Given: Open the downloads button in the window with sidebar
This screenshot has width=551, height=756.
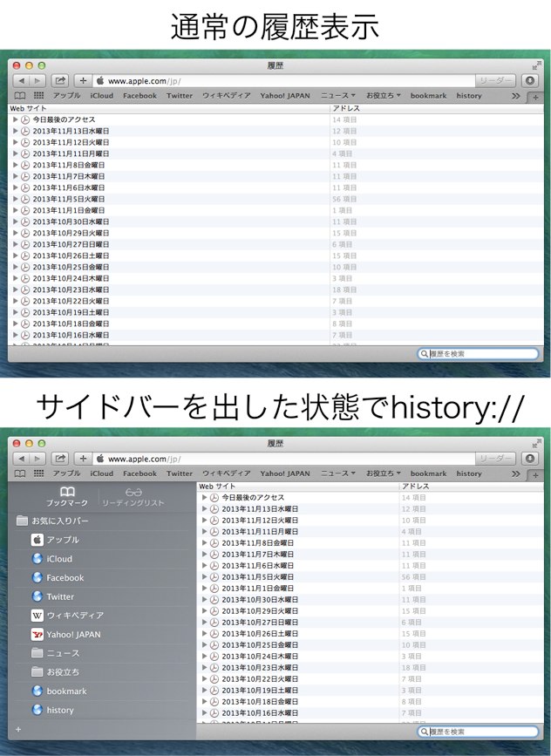Looking at the screenshot, I should tap(529, 459).
